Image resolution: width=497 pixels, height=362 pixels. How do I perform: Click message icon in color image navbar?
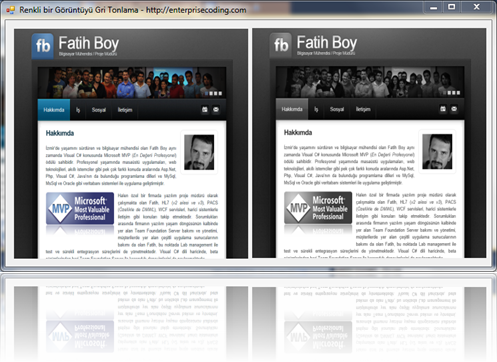coord(216,109)
